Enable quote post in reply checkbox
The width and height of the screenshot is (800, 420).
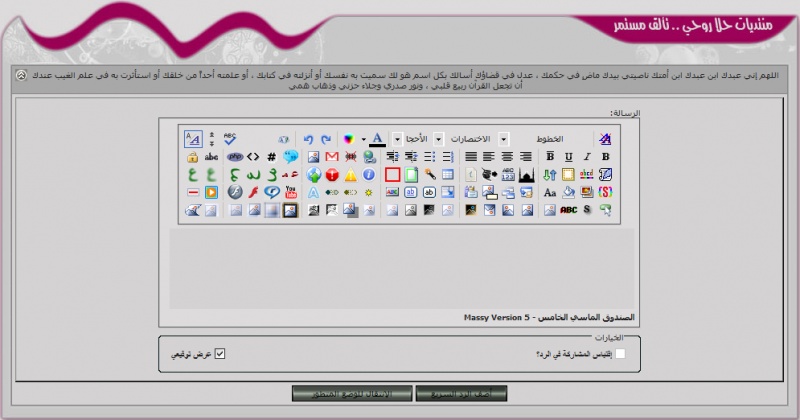point(620,353)
